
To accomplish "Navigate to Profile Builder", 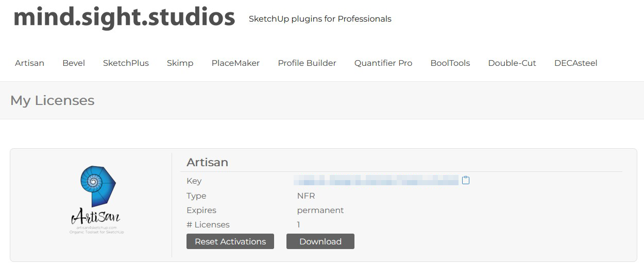I will [x=307, y=63].
